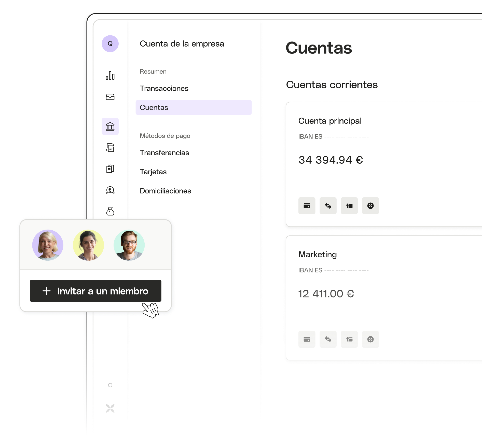Select the receipts/documents sidebar icon

point(110,168)
